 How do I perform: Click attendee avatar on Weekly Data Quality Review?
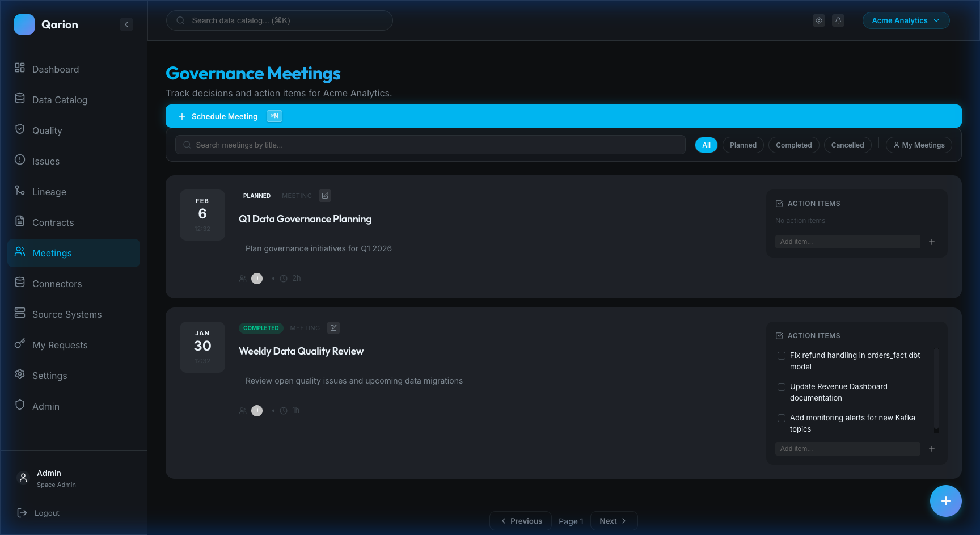point(257,411)
